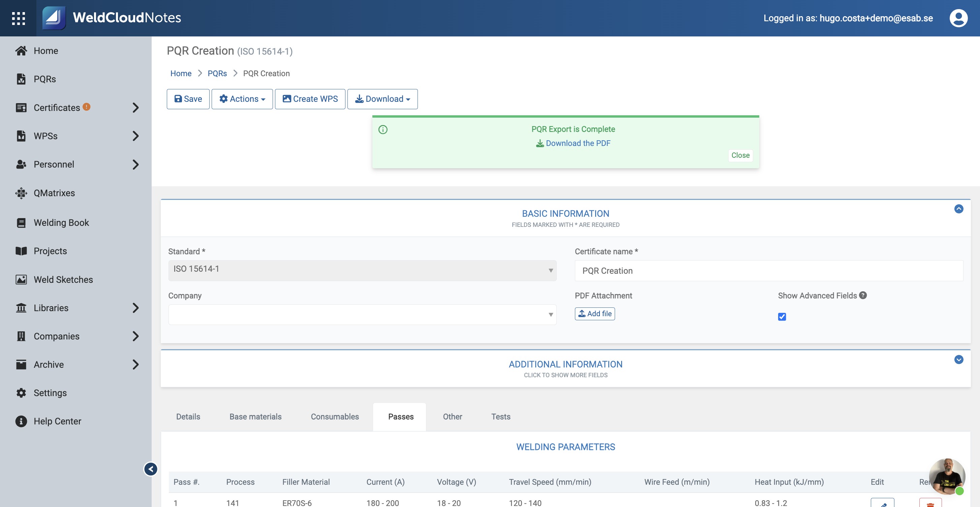Click the orange Certificates alert badge
This screenshot has height=507, width=980.
coord(86,107)
